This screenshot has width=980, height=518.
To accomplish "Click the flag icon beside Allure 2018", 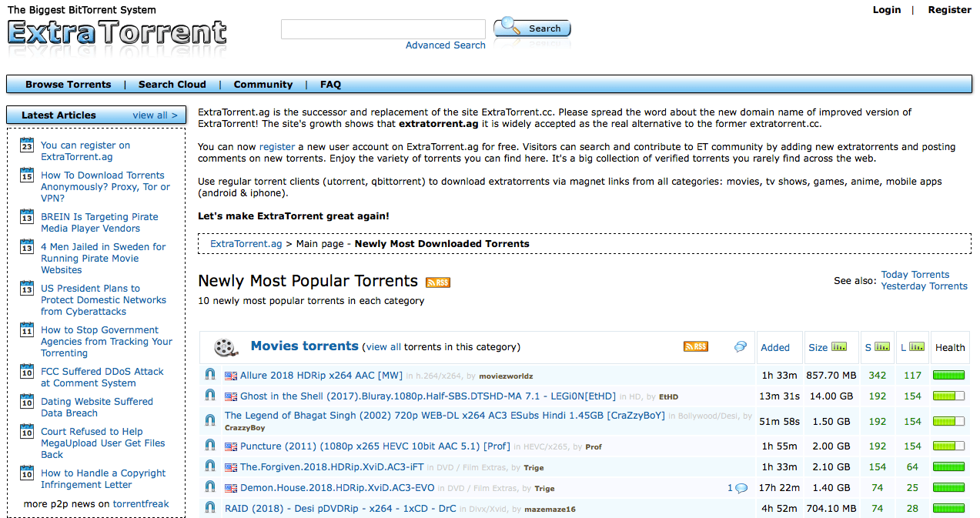I will (231, 376).
